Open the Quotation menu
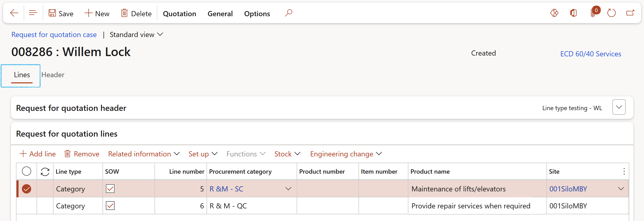The height and width of the screenshot is (221, 644). click(179, 14)
